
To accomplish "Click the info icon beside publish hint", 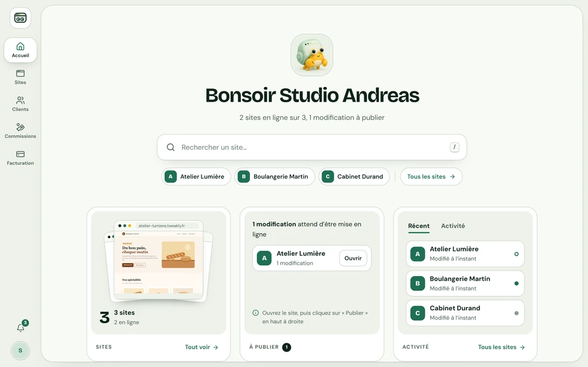I will [x=256, y=312].
